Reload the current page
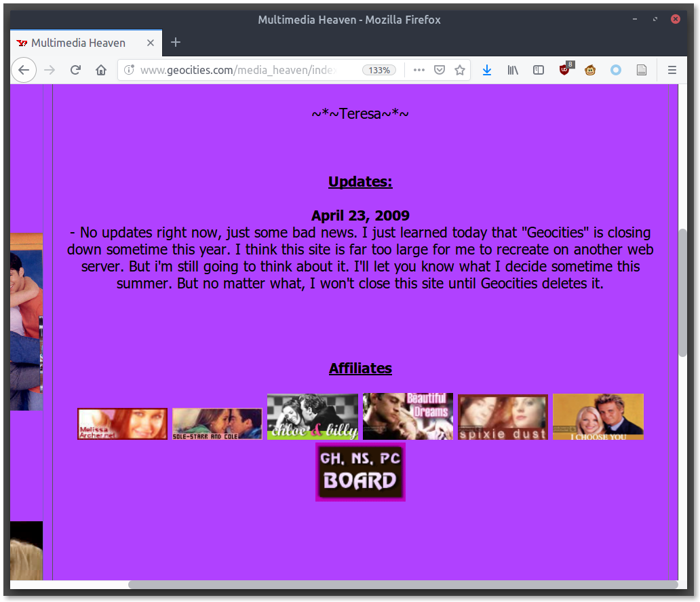 [x=76, y=70]
